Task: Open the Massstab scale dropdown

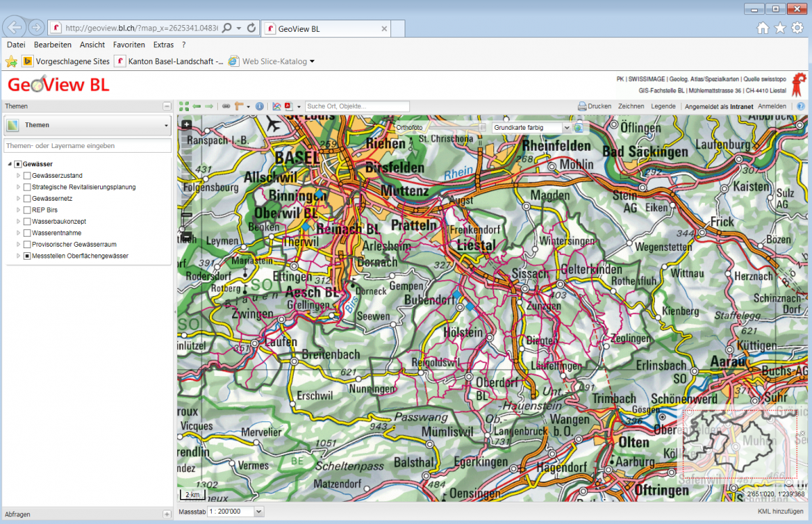Action: click(258, 512)
